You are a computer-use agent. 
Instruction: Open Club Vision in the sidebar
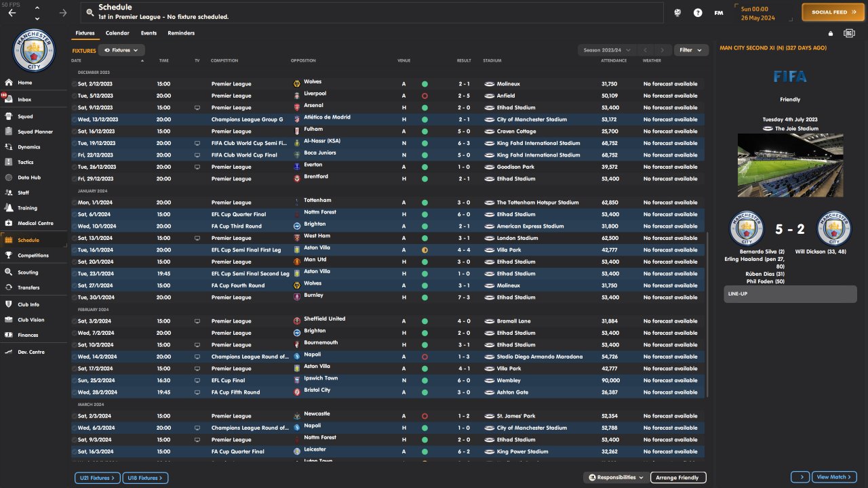coord(31,320)
